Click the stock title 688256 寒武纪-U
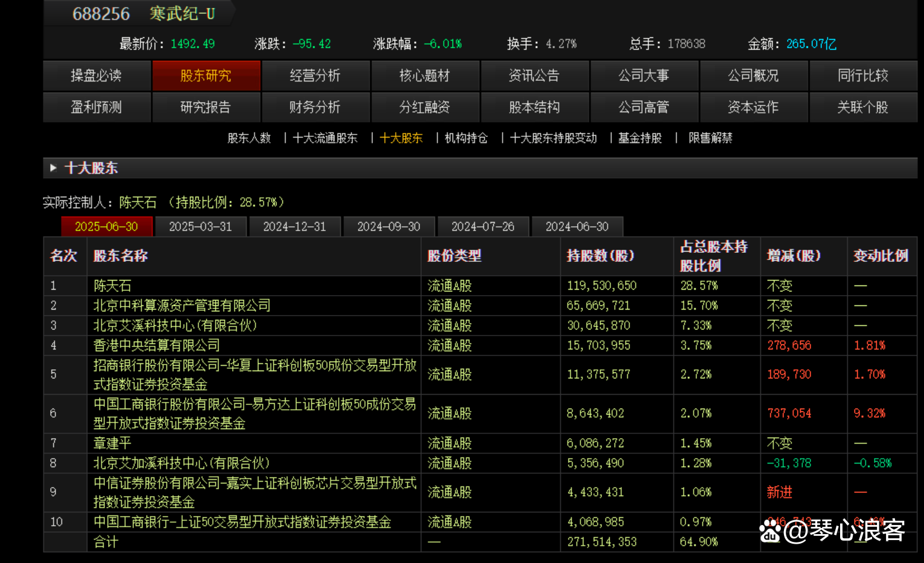The image size is (924, 563). pyautogui.click(x=144, y=13)
